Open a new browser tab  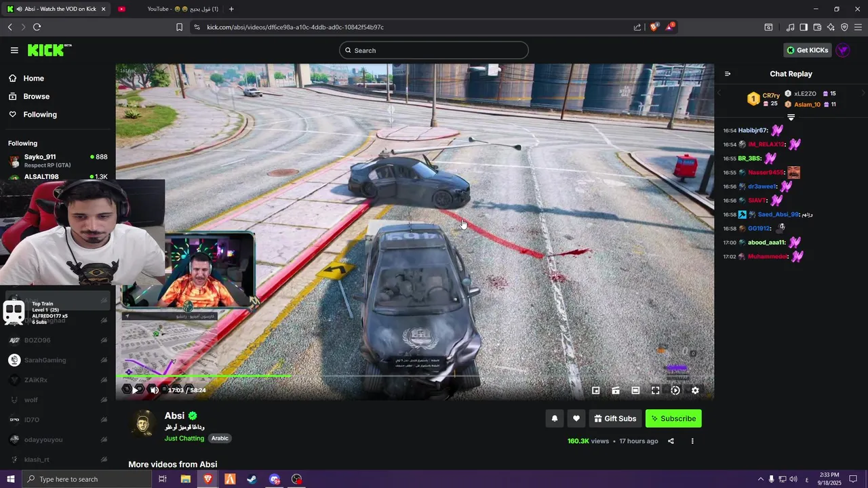click(231, 9)
